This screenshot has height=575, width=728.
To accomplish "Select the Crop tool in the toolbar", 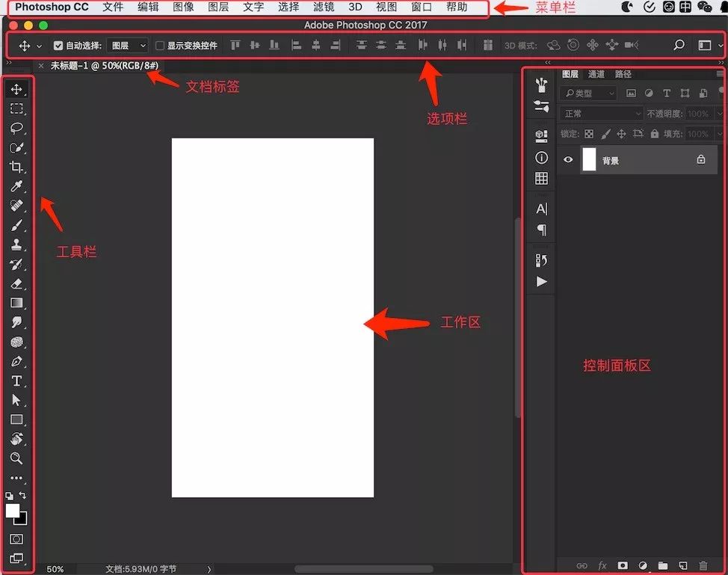I will coord(16,167).
